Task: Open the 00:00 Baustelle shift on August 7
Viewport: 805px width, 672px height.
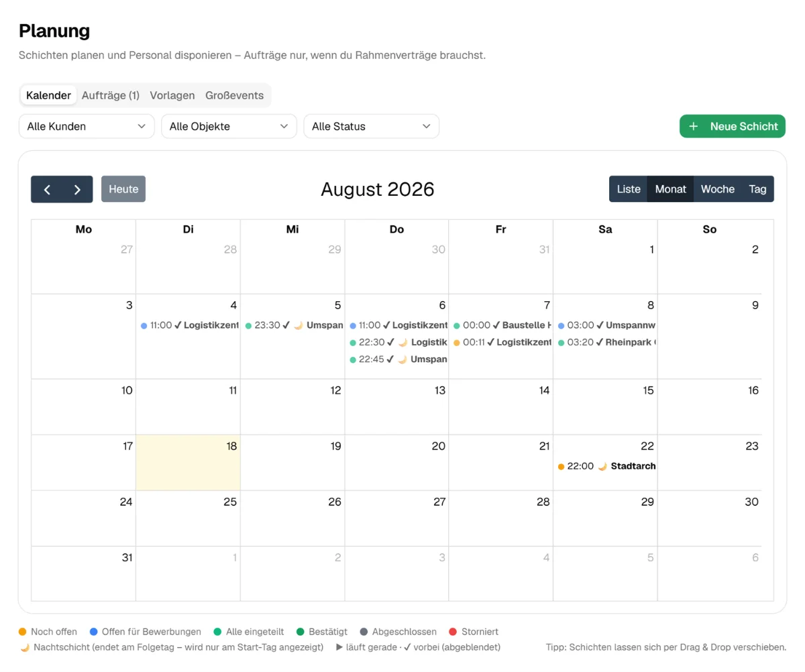Action: pyautogui.click(x=502, y=325)
